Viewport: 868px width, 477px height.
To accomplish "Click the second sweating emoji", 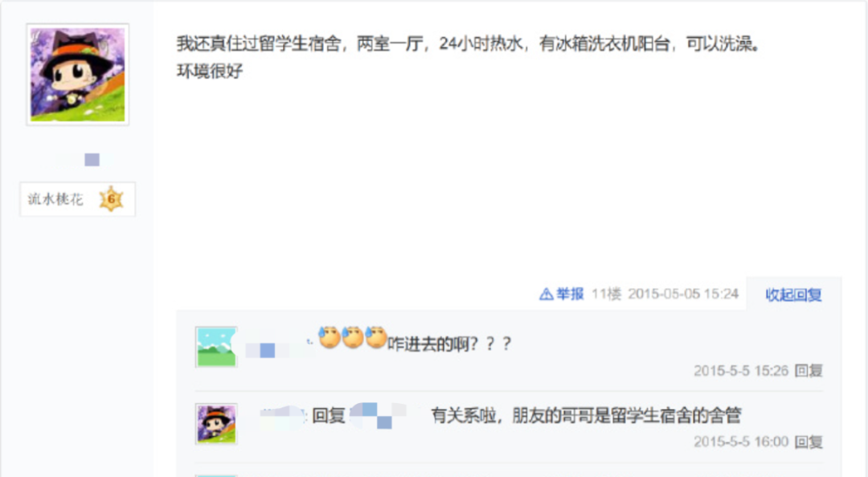I will pos(353,337).
